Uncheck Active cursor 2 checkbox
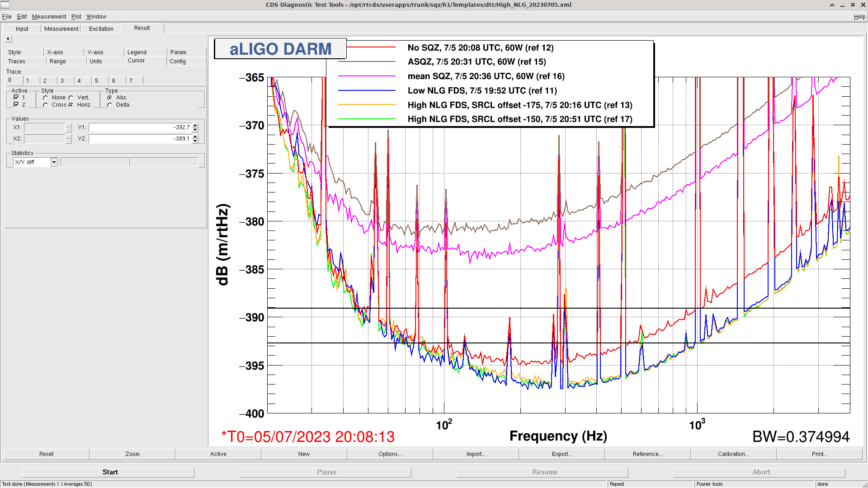 (16, 105)
